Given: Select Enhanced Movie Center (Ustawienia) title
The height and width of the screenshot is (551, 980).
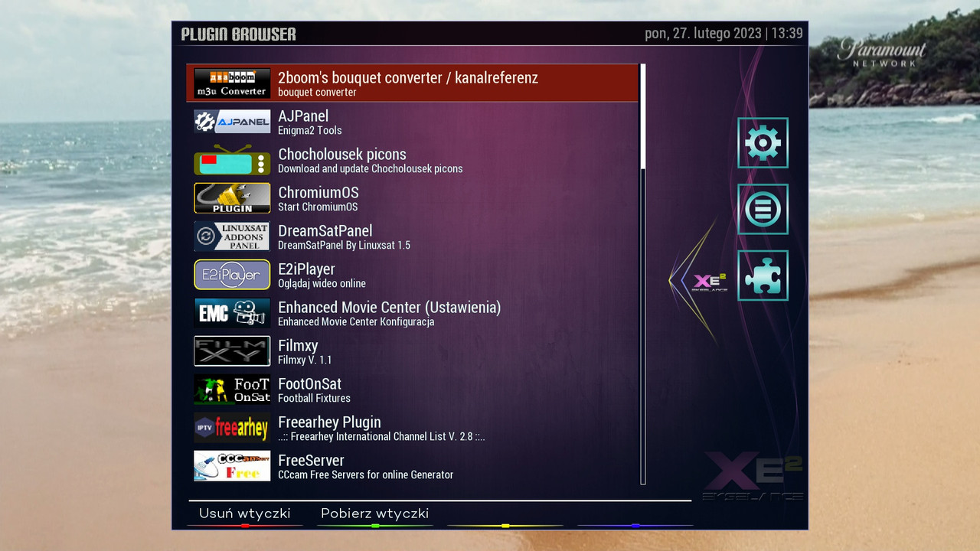Looking at the screenshot, I should pyautogui.click(x=390, y=308).
